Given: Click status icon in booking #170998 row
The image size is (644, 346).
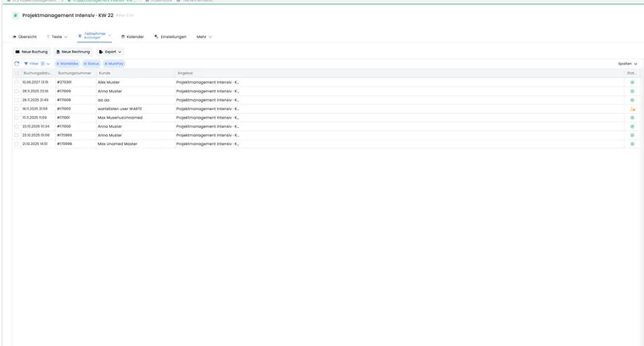Looking at the screenshot, I should coord(632,144).
